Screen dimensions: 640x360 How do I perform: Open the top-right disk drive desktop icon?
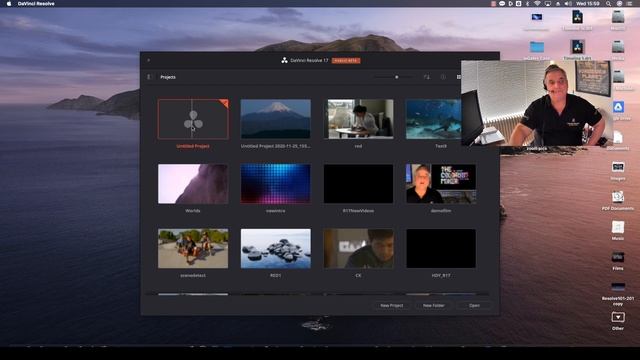click(x=618, y=17)
